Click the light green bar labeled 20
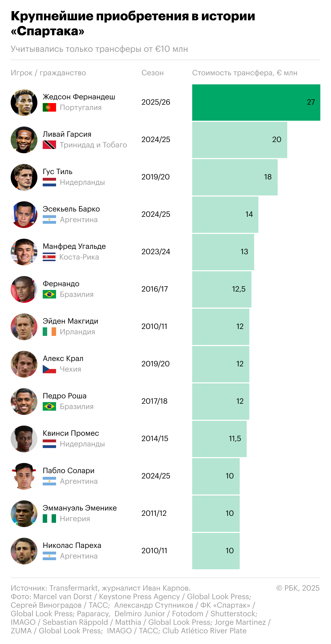Image resolution: width=331 pixels, height=644 pixels. tap(239, 140)
